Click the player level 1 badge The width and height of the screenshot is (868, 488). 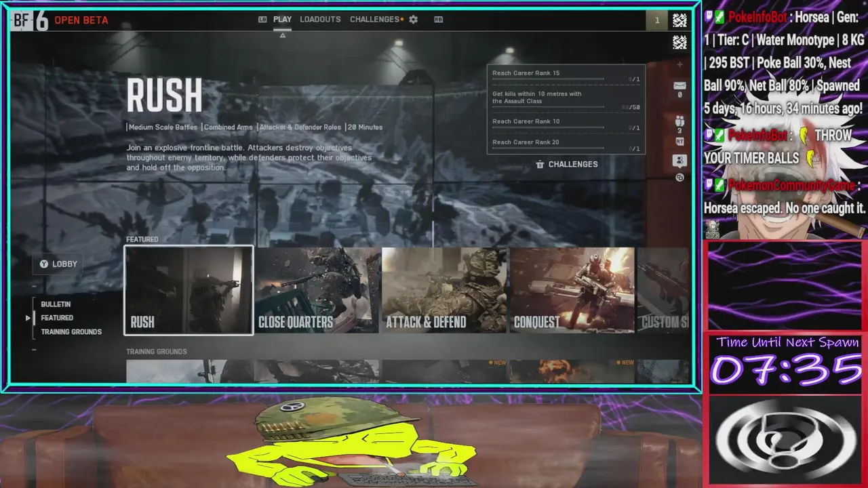[x=656, y=20]
